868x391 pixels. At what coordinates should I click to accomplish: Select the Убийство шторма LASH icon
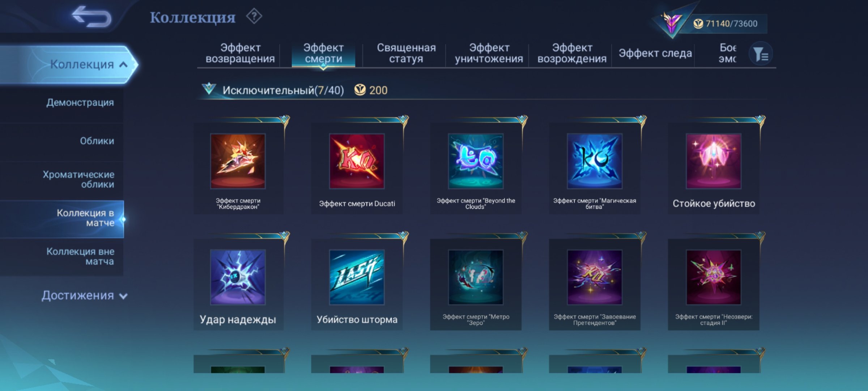tap(357, 277)
